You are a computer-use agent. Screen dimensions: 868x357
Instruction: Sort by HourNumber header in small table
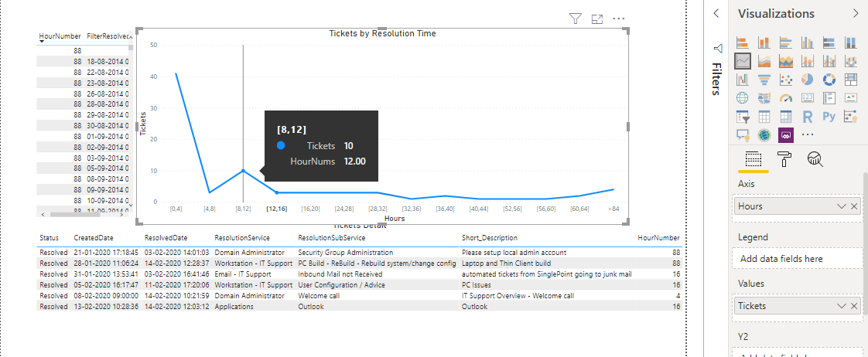pos(60,36)
